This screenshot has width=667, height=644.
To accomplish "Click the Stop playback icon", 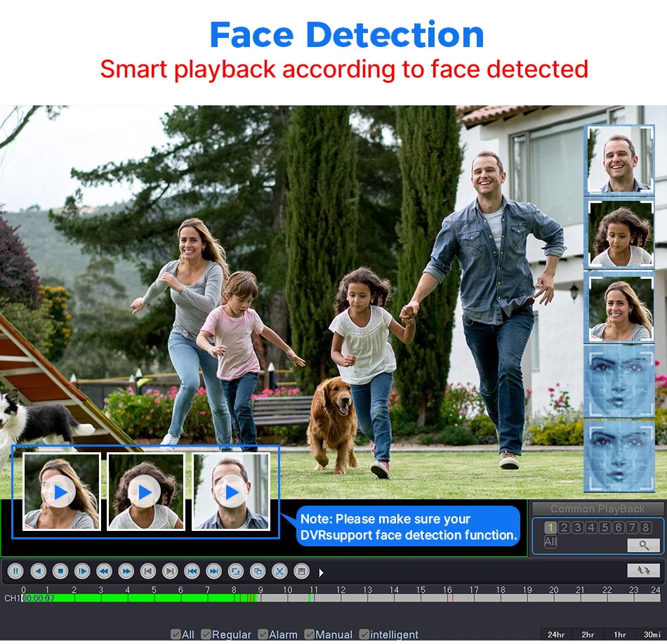I will tap(60, 571).
